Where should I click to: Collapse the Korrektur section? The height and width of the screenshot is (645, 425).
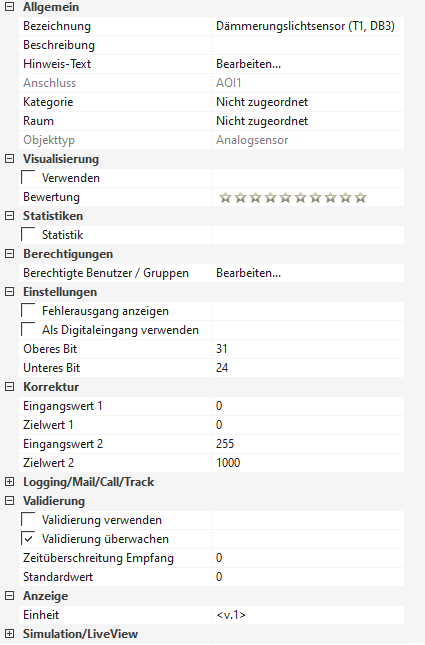click(x=9, y=387)
